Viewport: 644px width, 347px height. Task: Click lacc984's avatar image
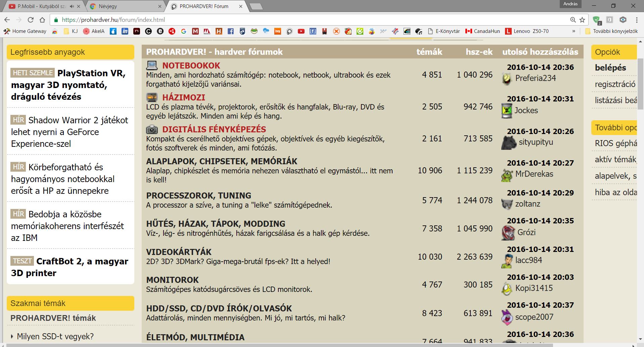coord(506,261)
